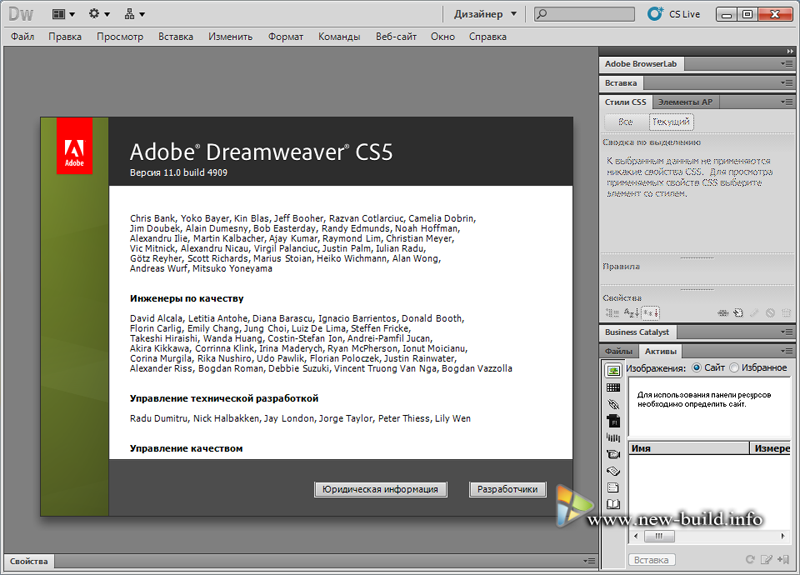Screen dimensions: 800x575
Task: Open the Веб-сайт menu
Action: click(x=396, y=37)
